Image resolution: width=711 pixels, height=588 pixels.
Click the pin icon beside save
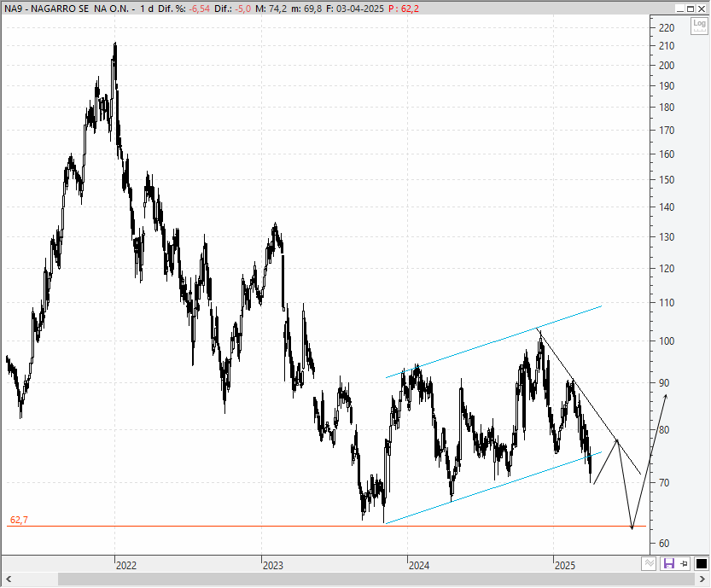click(684, 563)
